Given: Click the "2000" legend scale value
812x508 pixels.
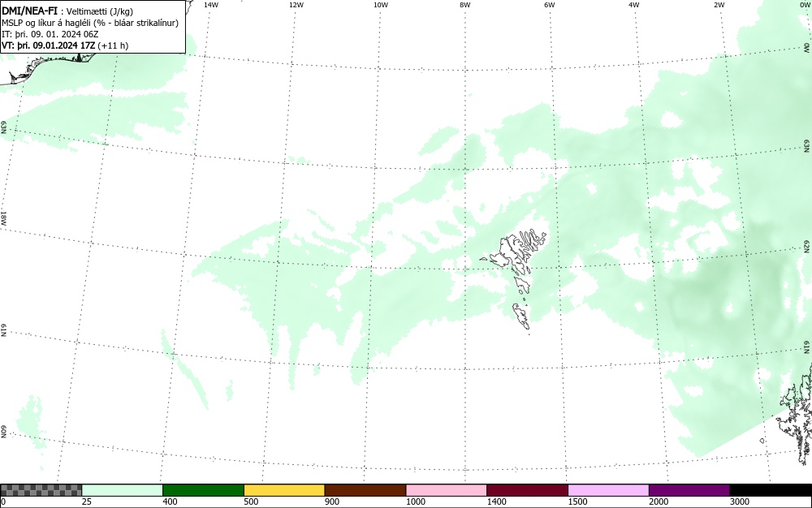Looking at the screenshot, I should (659, 502).
